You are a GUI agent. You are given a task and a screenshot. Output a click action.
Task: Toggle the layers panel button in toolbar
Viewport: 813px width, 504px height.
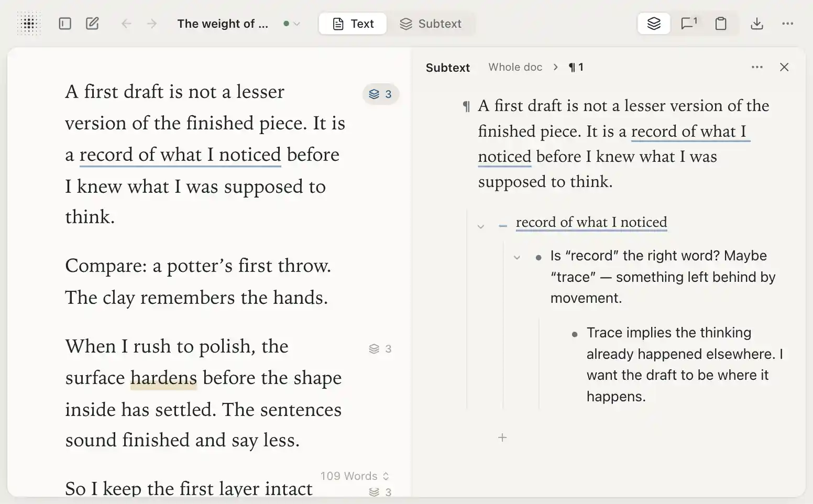coord(654,24)
